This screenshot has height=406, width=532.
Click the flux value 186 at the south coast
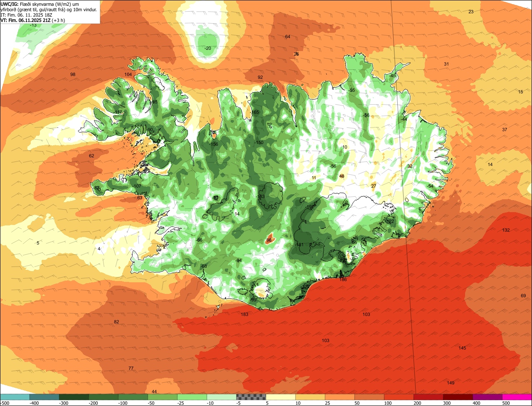pos(343,280)
